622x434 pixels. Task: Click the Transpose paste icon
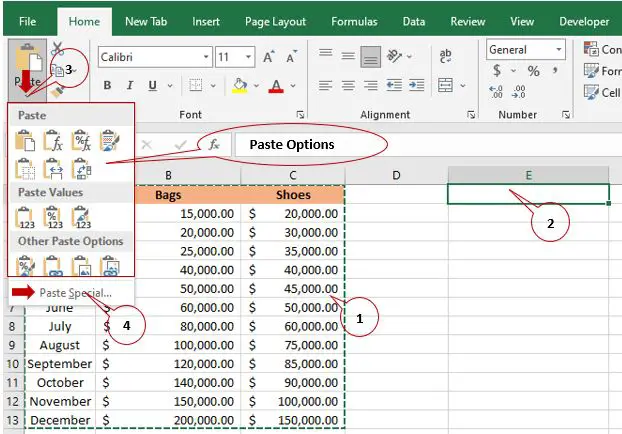point(81,169)
